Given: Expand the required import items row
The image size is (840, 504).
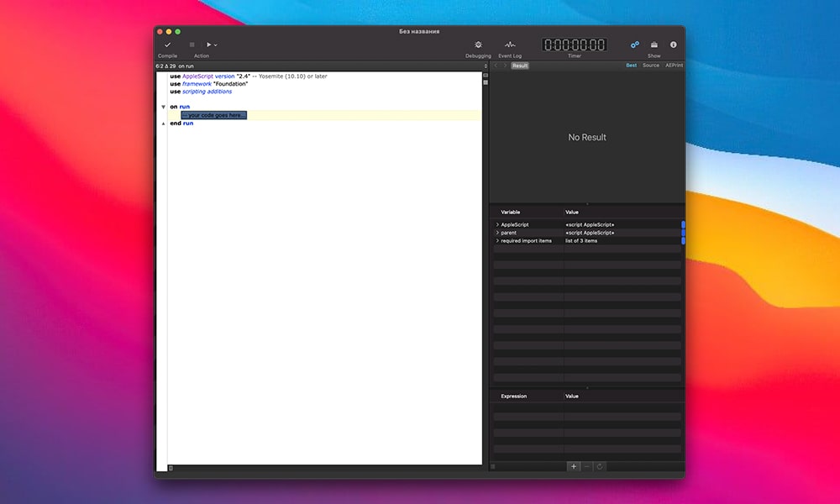Looking at the screenshot, I should pos(497,241).
